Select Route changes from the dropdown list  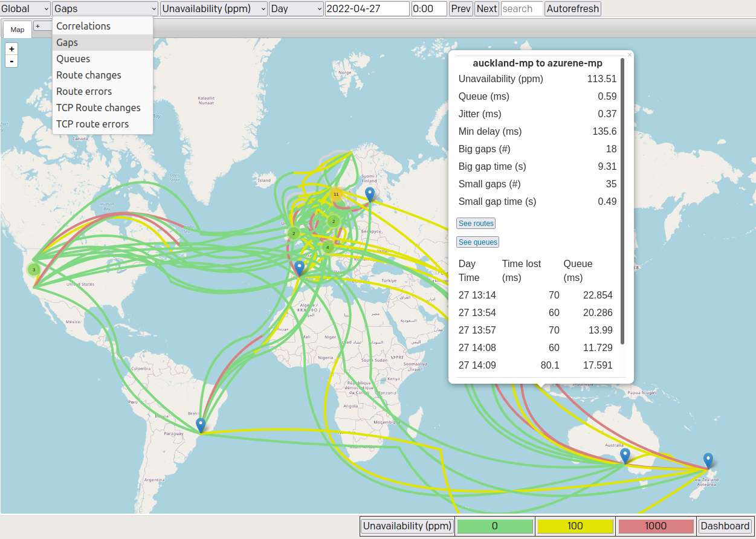[x=89, y=75]
